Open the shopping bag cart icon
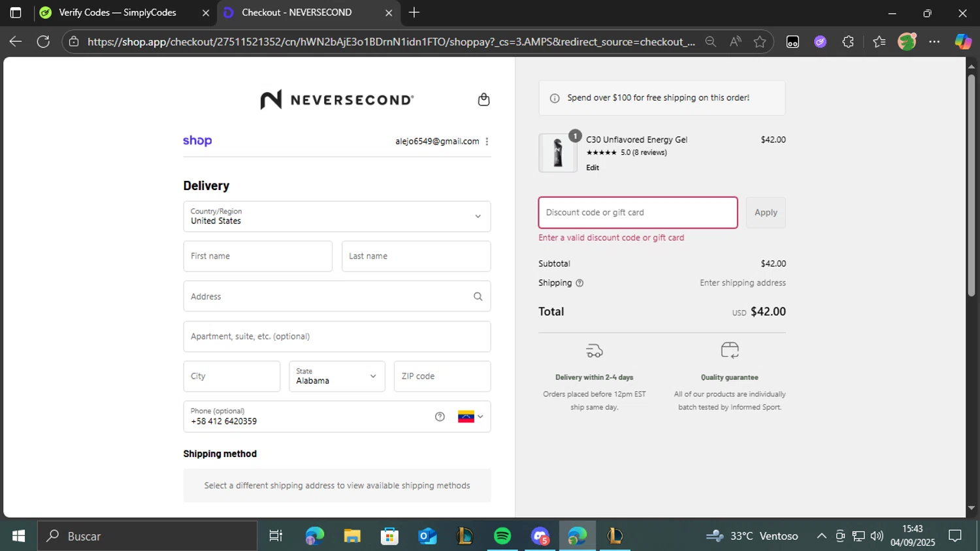Viewport: 980px width, 551px height. [483, 99]
